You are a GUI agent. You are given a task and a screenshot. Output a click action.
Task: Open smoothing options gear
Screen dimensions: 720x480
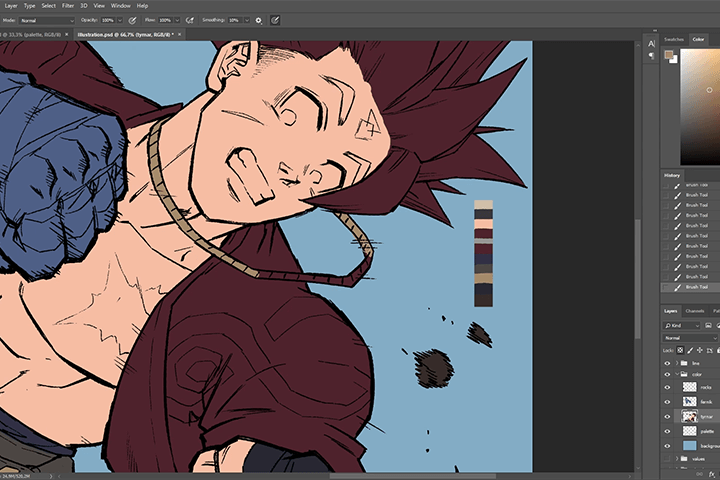259,20
